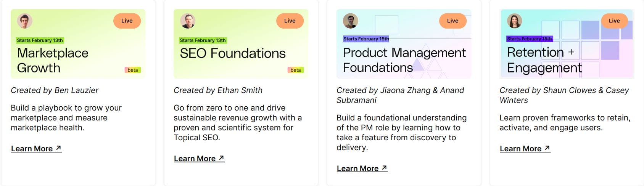Click the Live badge on Marketplace Growth
The height and width of the screenshot is (186, 644).
coord(127,21)
